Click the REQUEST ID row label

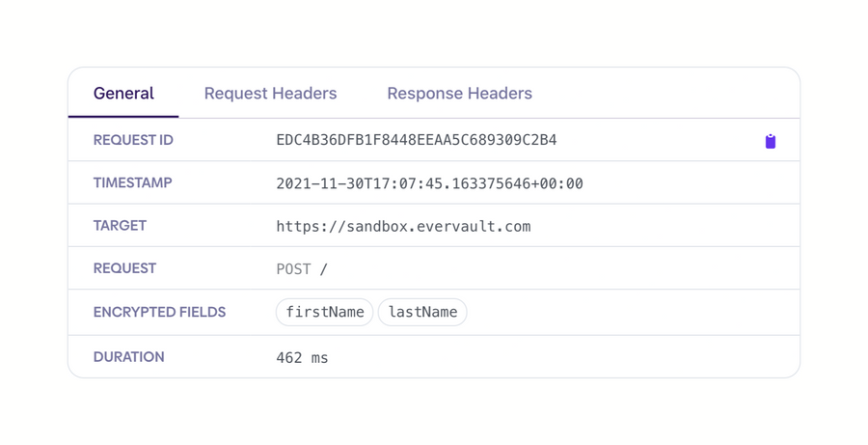pos(133,140)
